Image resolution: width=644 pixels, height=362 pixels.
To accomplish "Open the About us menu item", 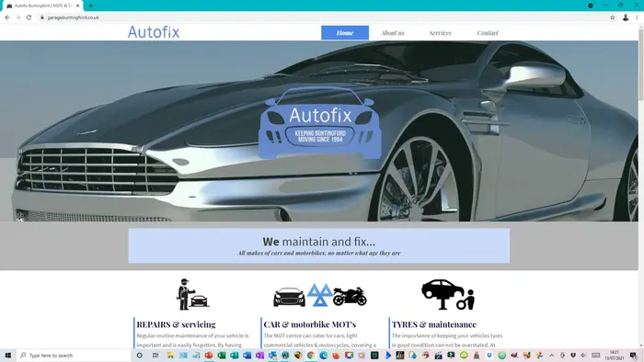I will 393,33.
